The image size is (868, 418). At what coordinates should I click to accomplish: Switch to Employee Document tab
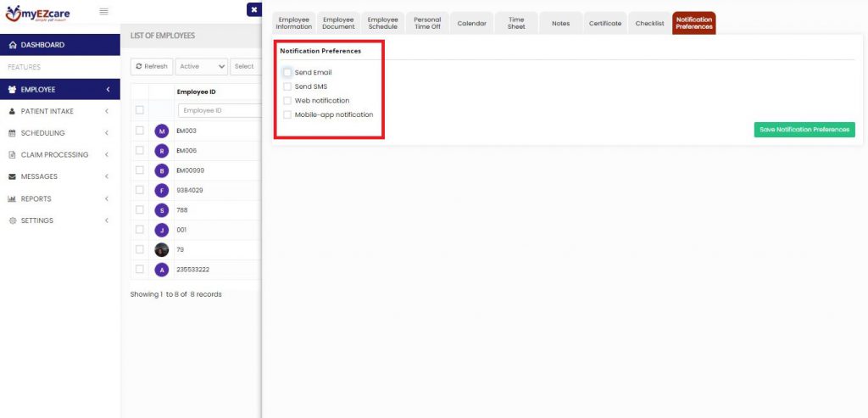338,23
